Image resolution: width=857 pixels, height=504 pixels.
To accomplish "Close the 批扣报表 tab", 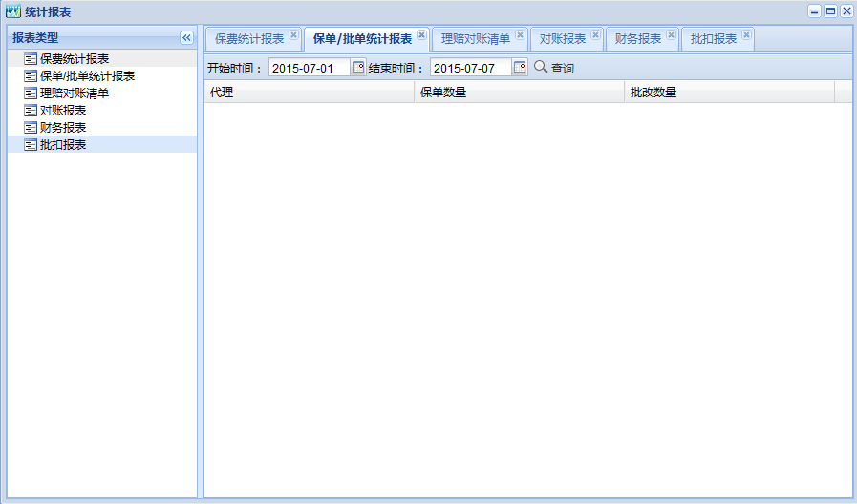I will click(746, 34).
